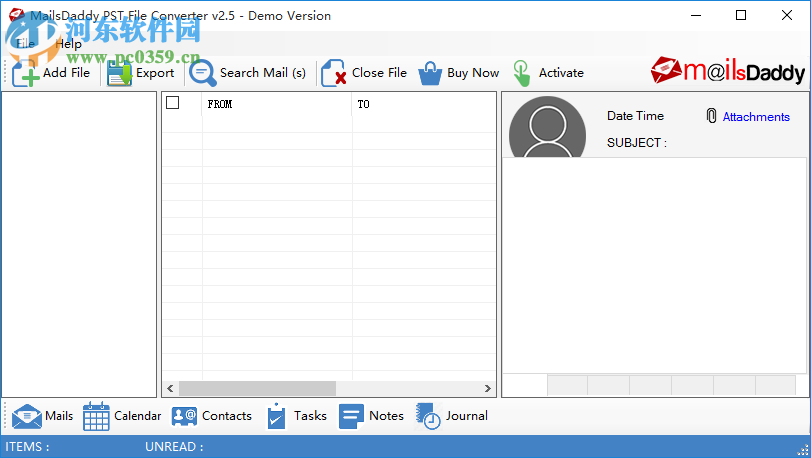Open the File menu
This screenshot has width=811, height=458.
tap(25, 44)
